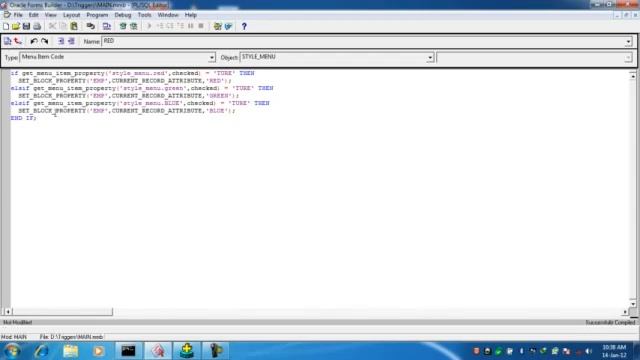Click the 'BLUE' string in code
Screen dimensions: 640x360
point(217,111)
